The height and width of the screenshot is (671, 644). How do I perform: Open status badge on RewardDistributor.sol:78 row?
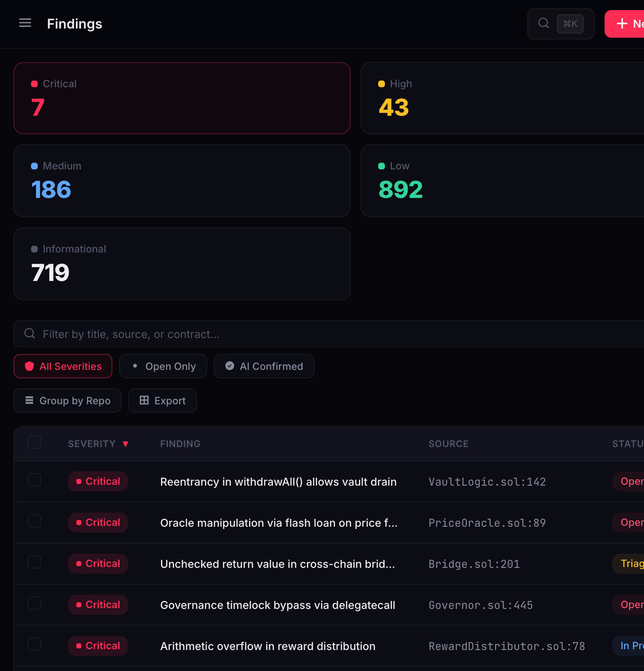tap(631, 646)
